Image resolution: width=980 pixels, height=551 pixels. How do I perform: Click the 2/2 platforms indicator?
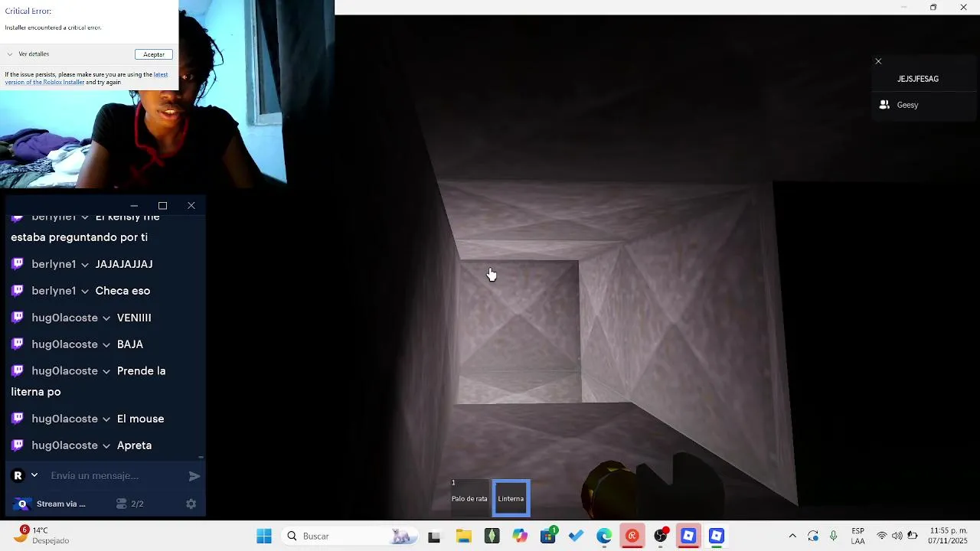point(130,504)
